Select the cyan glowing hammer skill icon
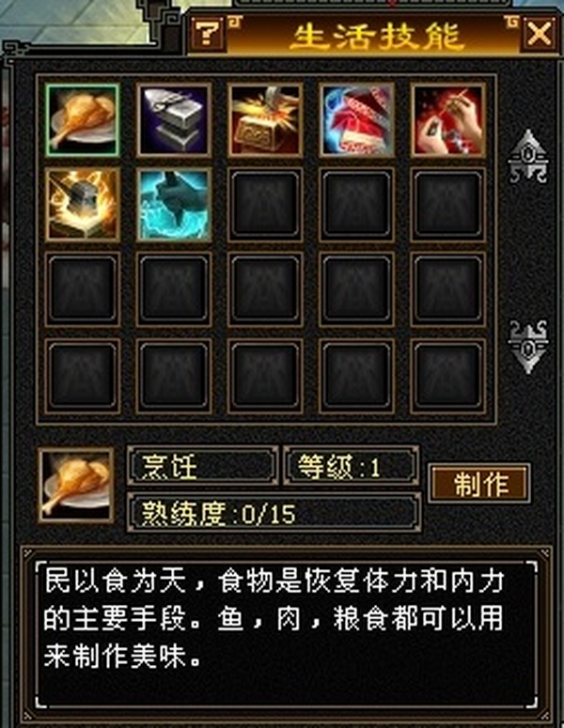Viewport: 564px width, 728px height. (x=174, y=205)
